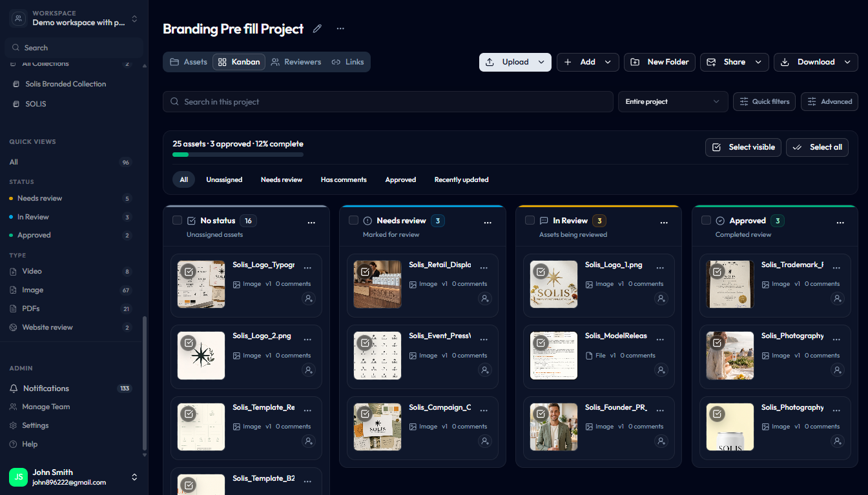Open the Share dropdown arrow
The width and height of the screenshot is (868, 495).
coord(758,62)
